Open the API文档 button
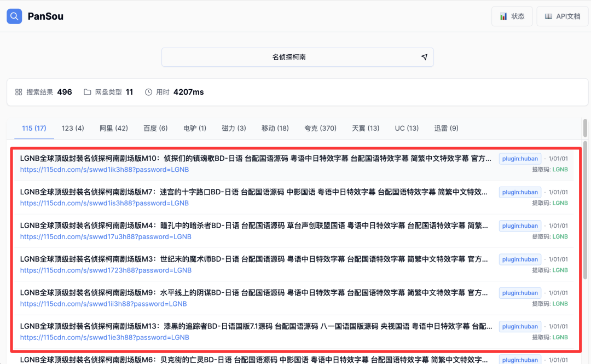The height and width of the screenshot is (364, 591). [562, 16]
